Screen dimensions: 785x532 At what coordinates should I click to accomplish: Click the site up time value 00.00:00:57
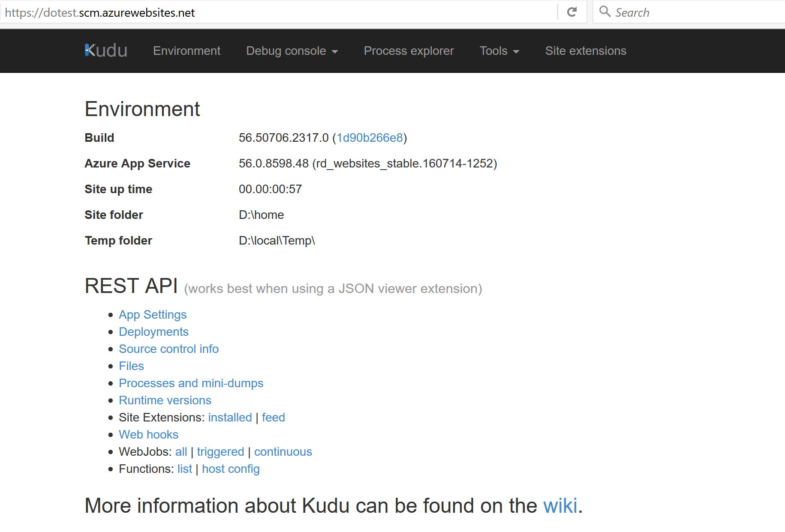pos(270,189)
